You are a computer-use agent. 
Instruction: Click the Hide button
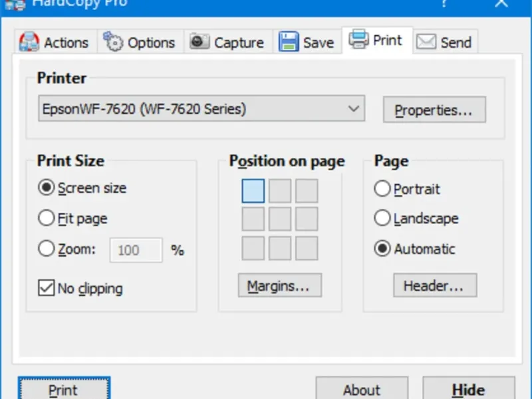pyautogui.click(x=469, y=388)
